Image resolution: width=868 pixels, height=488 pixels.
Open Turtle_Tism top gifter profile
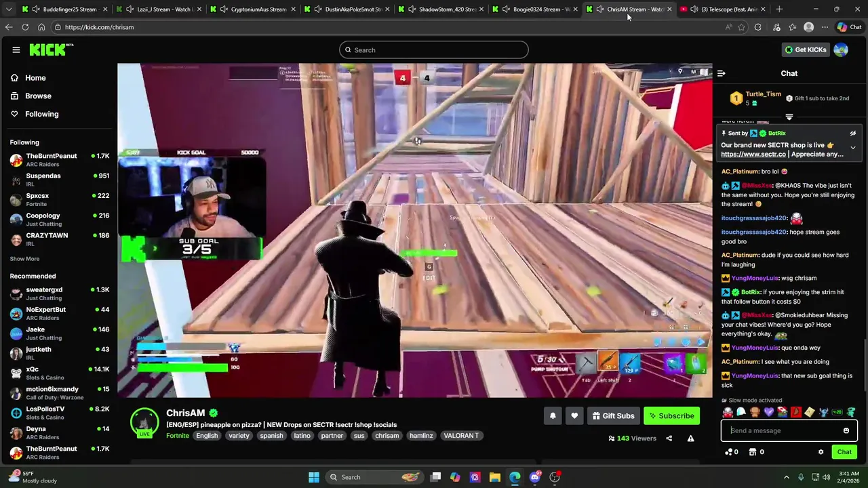[x=763, y=94]
